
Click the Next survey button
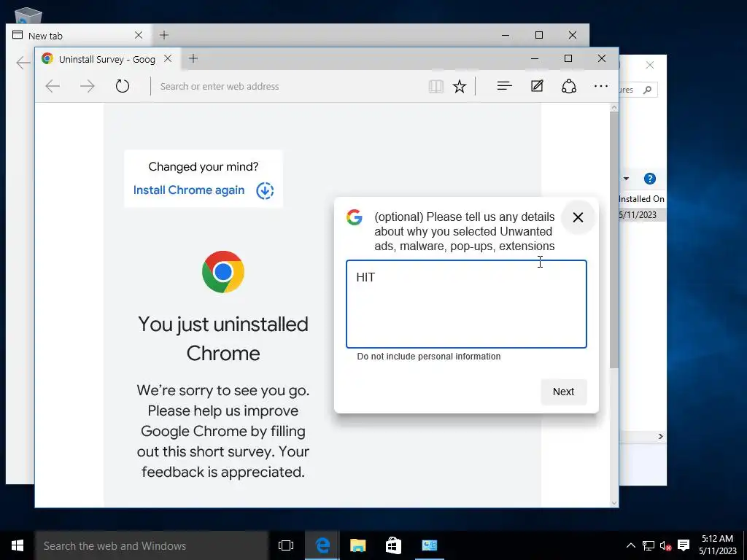(564, 392)
